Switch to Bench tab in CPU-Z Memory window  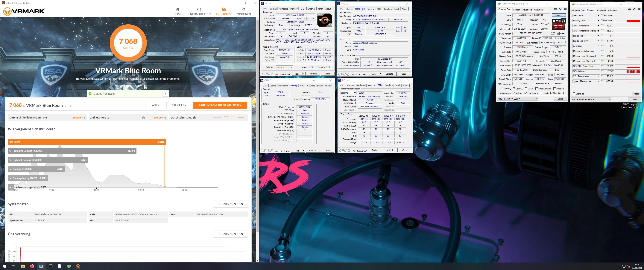click(x=320, y=86)
